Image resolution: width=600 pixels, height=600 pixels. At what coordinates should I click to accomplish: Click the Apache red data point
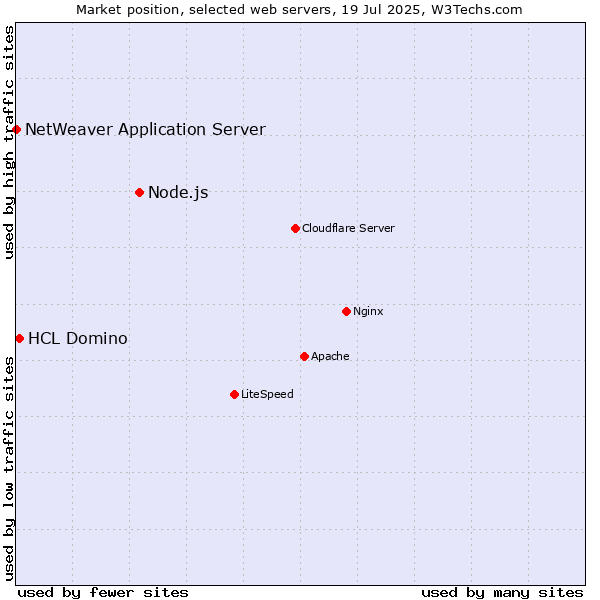click(x=304, y=357)
